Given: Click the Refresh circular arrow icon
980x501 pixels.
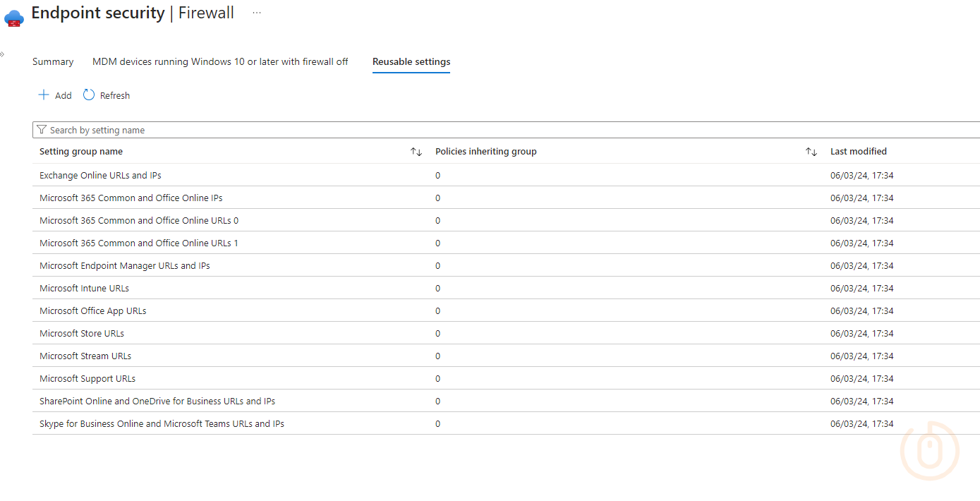Looking at the screenshot, I should [x=89, y=95].
